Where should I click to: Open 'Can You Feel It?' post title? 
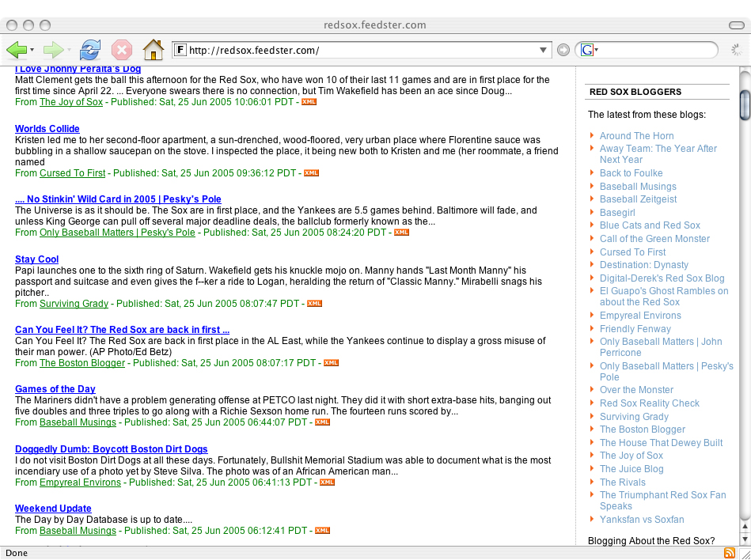122,330
